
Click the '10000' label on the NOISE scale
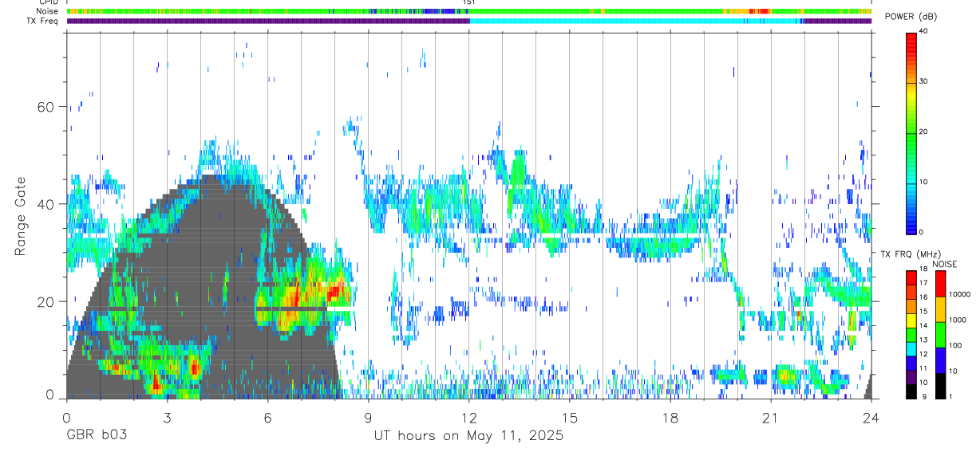(x=960, y=294)
